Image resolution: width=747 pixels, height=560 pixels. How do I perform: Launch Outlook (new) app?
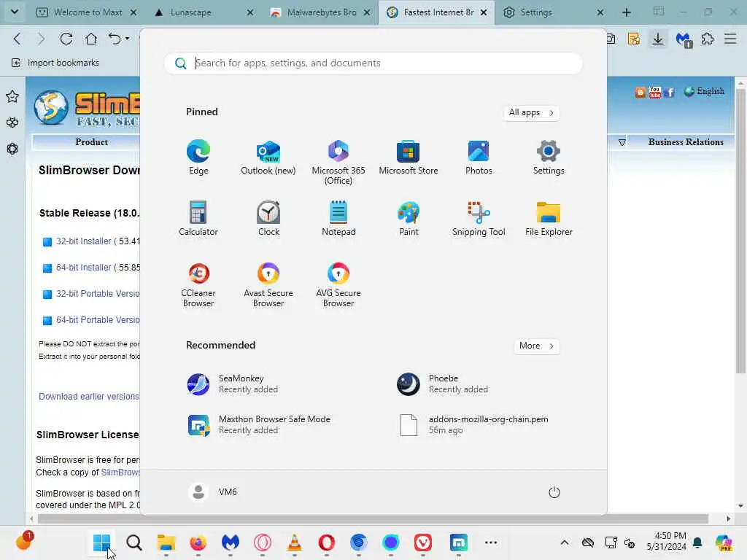point(268,157)
